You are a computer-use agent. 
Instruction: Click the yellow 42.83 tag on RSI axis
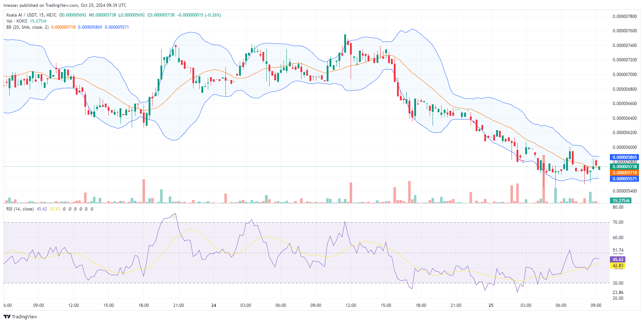(x=617, y=266)
